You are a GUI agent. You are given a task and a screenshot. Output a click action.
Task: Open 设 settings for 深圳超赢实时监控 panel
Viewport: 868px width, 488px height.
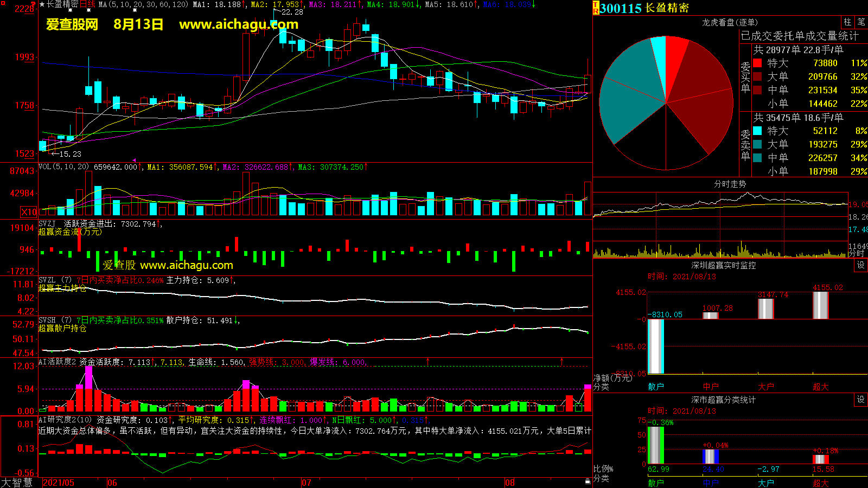coord(861,265)
